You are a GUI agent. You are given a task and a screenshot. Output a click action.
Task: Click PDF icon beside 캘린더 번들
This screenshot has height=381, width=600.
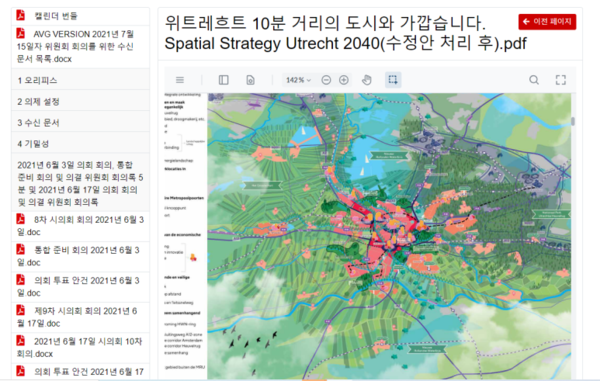click(21, 15)
